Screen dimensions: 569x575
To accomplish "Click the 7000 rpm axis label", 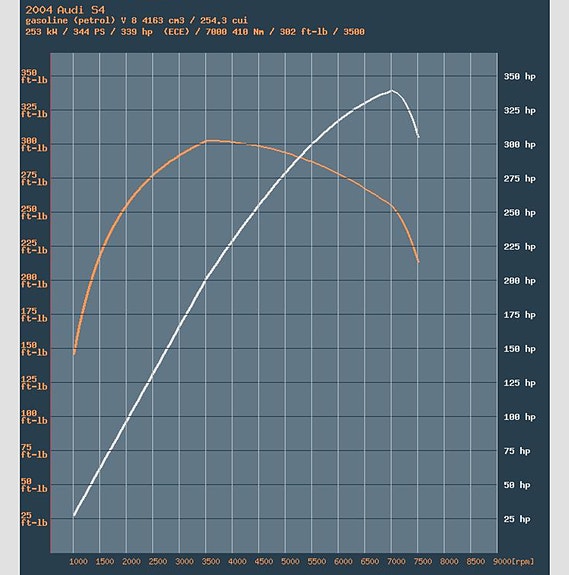I will coord(396,561).
